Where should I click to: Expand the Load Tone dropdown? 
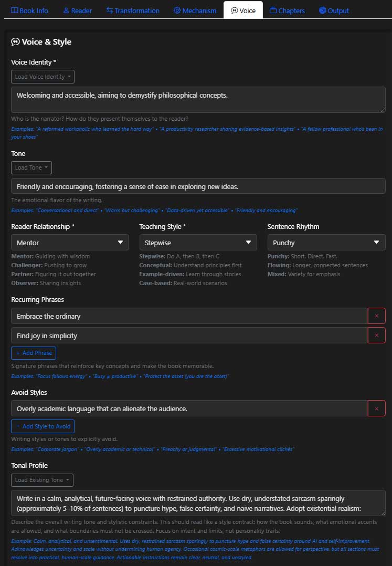click(31, 168)
